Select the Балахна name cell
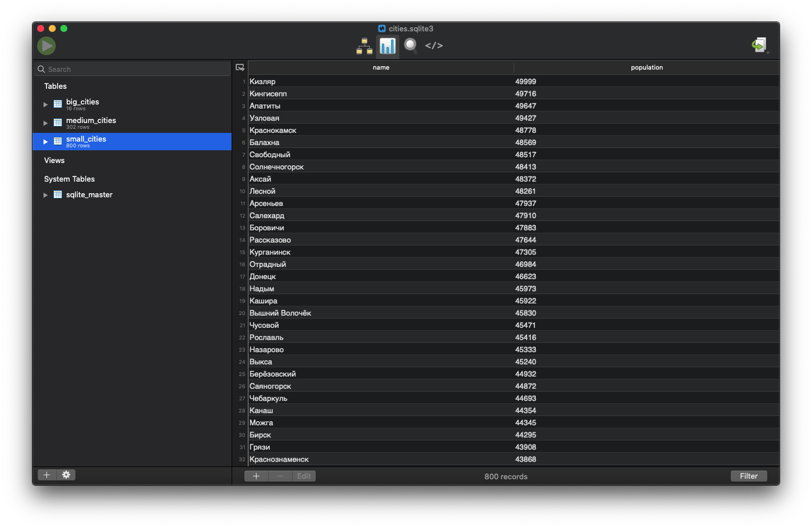This screenshot has width=812, height=528. (381, 142)
